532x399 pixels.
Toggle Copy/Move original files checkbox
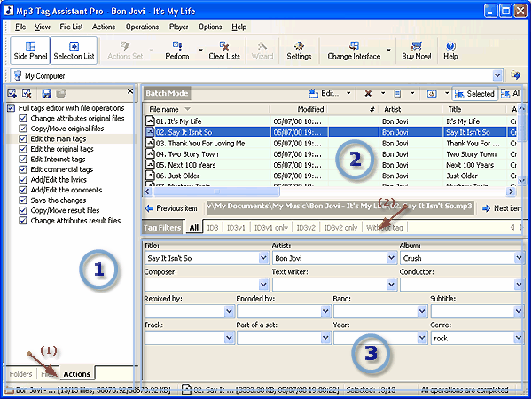pyautogui.click(x=23, y=129)
